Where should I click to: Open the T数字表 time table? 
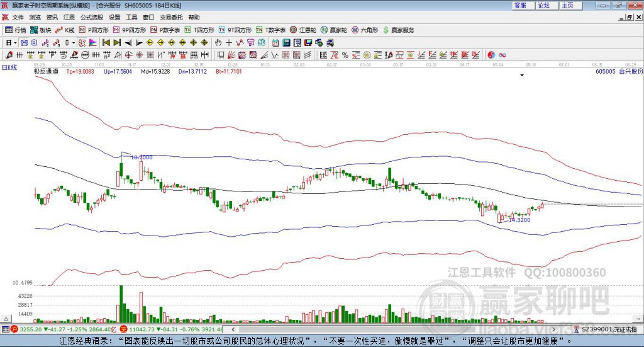270,30
